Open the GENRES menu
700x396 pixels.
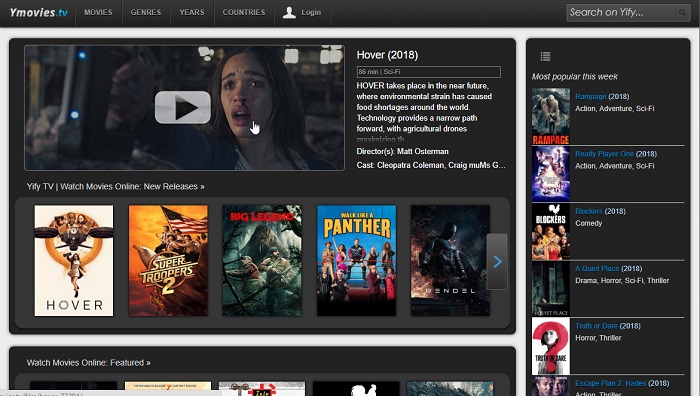coord(146,13)
